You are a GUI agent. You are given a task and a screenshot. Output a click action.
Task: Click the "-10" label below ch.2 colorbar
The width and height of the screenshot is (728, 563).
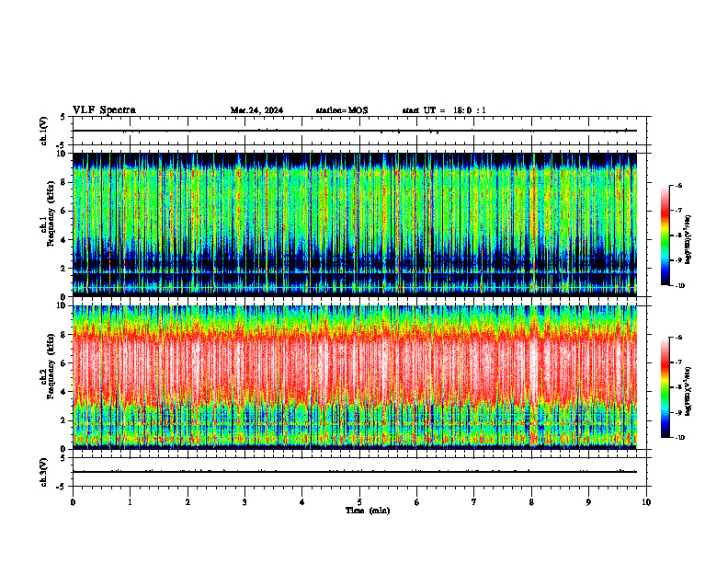(x=679, y=437)
